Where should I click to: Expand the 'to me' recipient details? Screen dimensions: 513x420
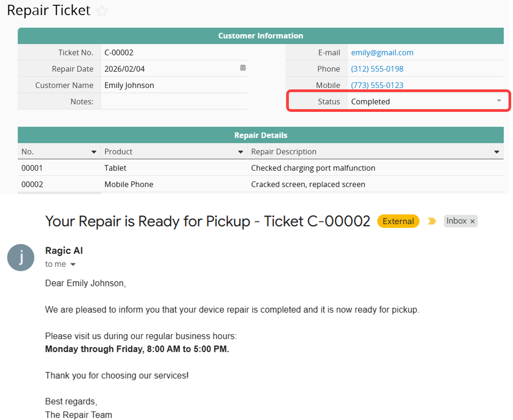pyautogui.click(x=73, y=265)
